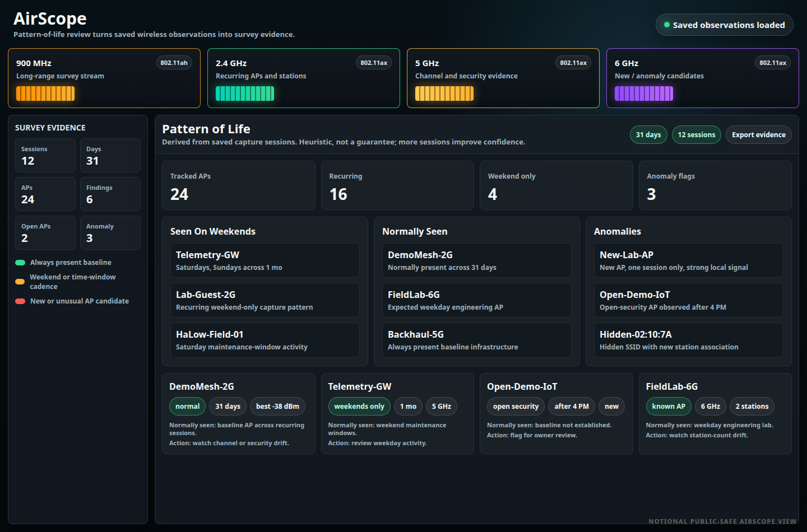Viewport: 807px width, 532px height.
Task: Select the Anomaly 3 sidebar tile
Action: click(x=110, y=232)
